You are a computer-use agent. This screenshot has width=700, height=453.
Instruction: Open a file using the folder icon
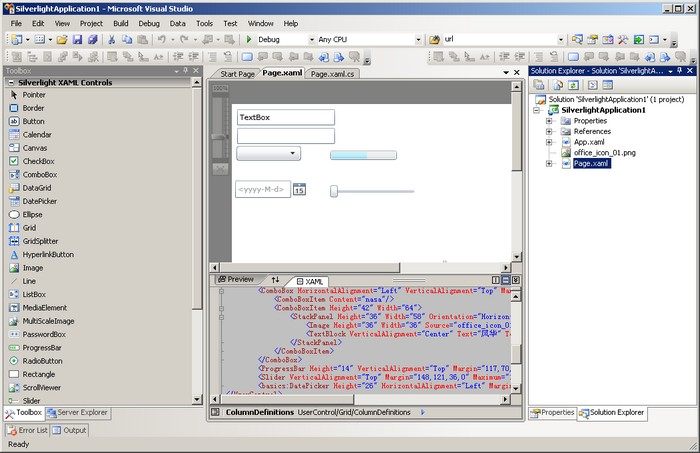tap(62, 39)
